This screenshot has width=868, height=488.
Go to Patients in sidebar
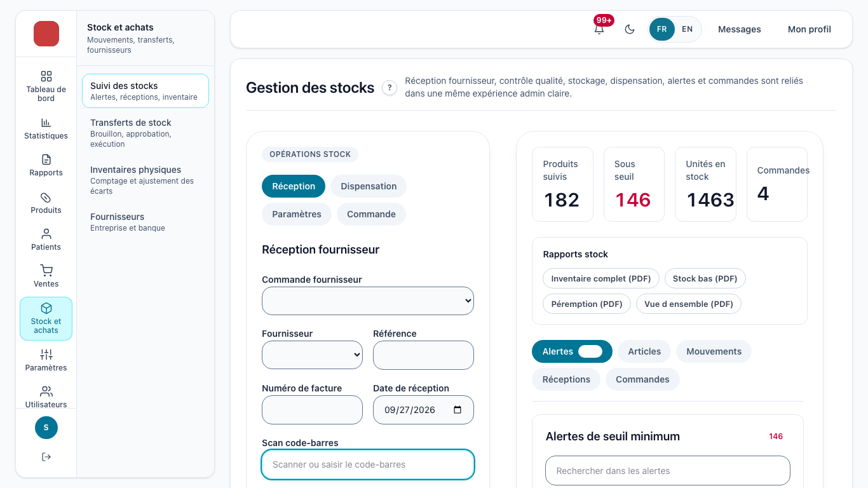(46, 240)
